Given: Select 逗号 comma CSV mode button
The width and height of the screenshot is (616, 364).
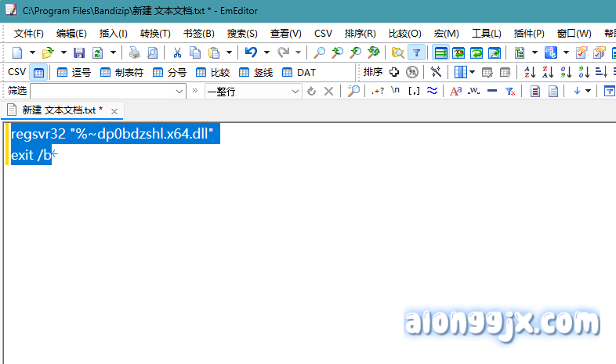Looking at the screenshot, I should click(x=74, y=72).
